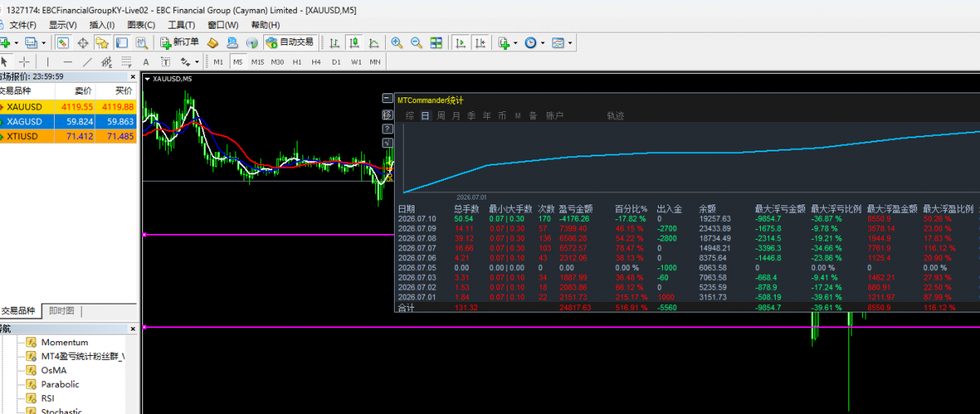This screenshot has width=980, height=414.
Task: Tile chart windows icon
Action: (x=436, y=43)
